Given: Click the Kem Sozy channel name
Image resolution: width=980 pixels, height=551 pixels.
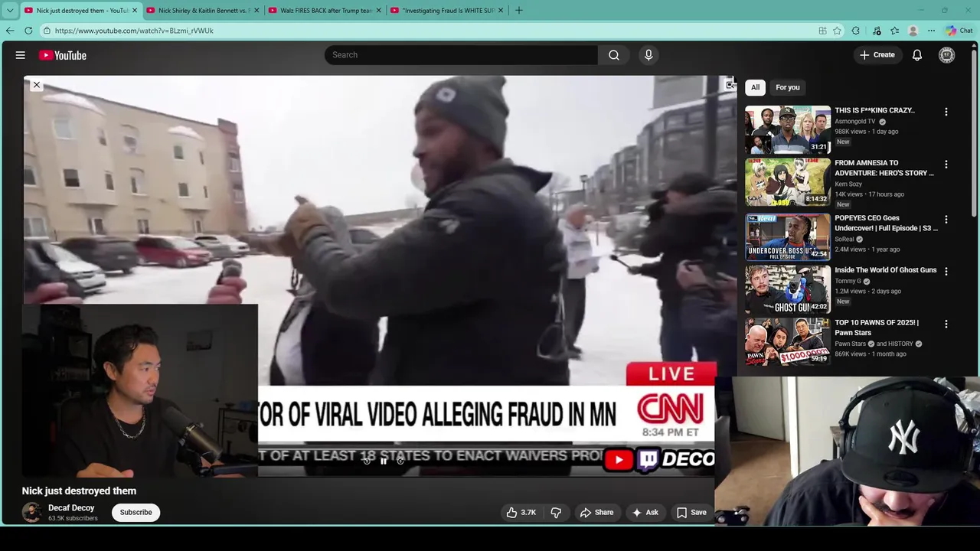Looking at the screenshot, I should point(848,184).
